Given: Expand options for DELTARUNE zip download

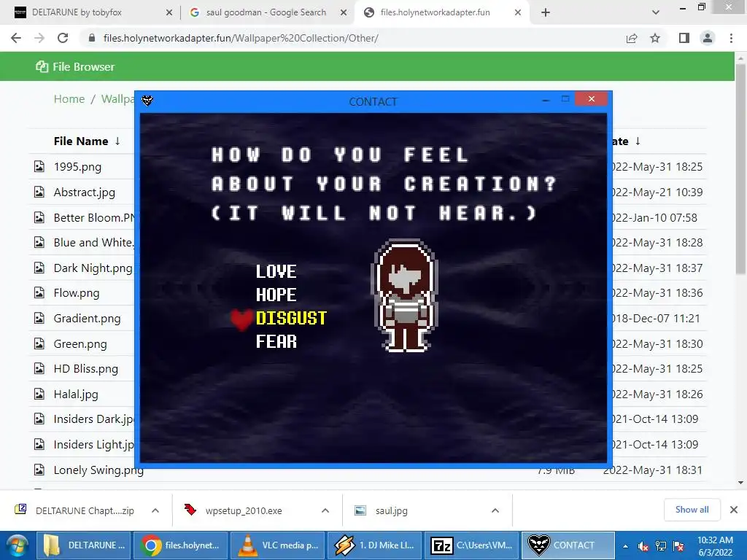Looking at the screenshot, I should (x=155, y=510).
